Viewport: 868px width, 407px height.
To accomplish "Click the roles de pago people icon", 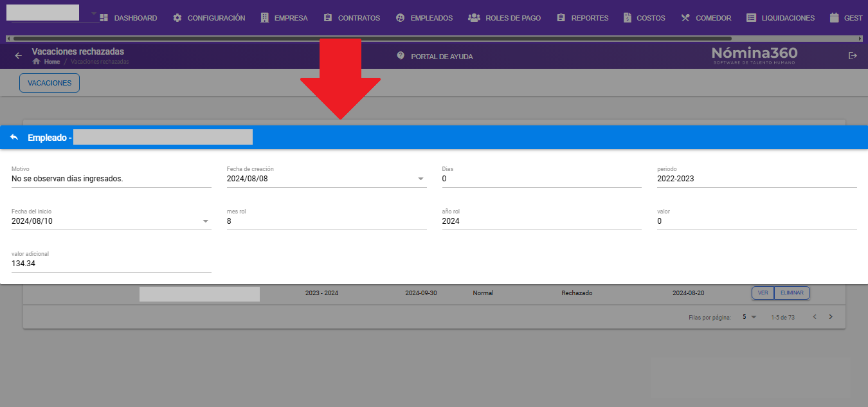I will (475, 18).
